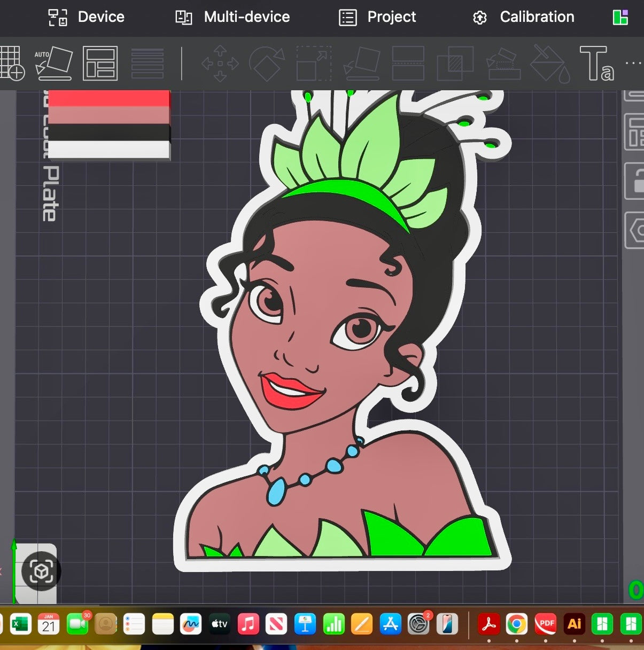This screenshot has height=650, width=644.
Task: Select the Text shape tool
Action: click(x=596, y=64)
